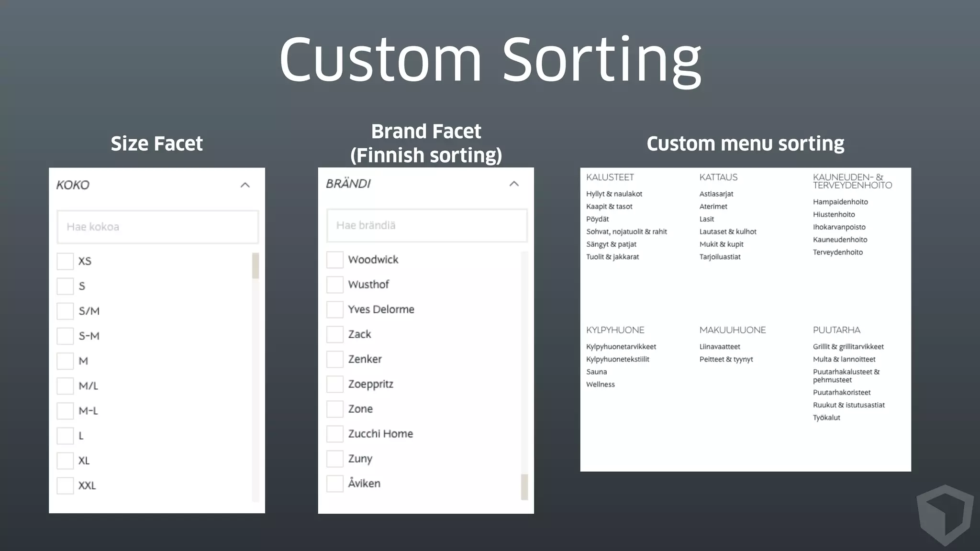Go to 'Peitteet & tyynyt' link
Viewport: 980px width, 551px height.
(x=726, y=359)
